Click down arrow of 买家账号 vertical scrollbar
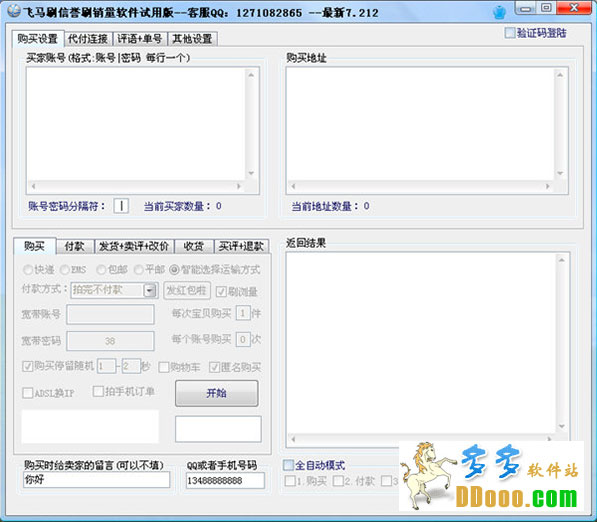 [x=251, y=173]
